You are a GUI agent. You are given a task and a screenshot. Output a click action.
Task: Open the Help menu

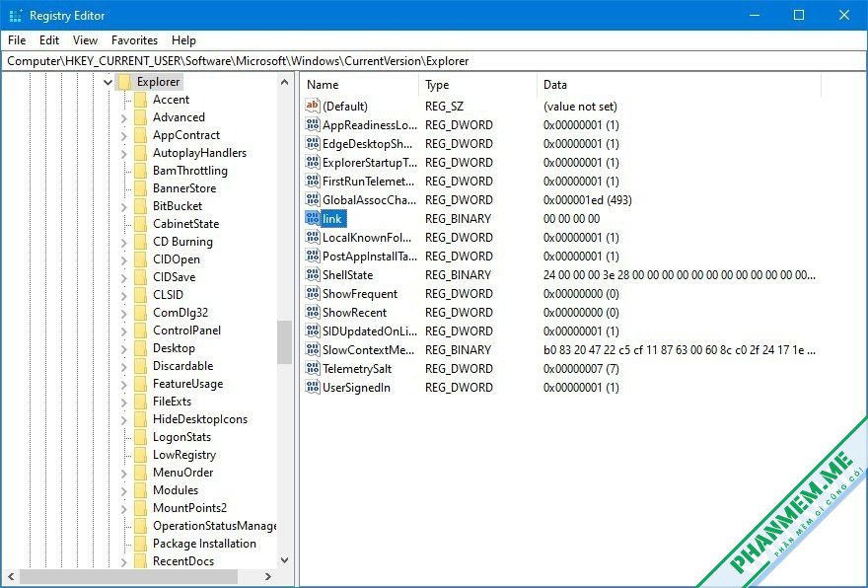(x=183, y=40)
